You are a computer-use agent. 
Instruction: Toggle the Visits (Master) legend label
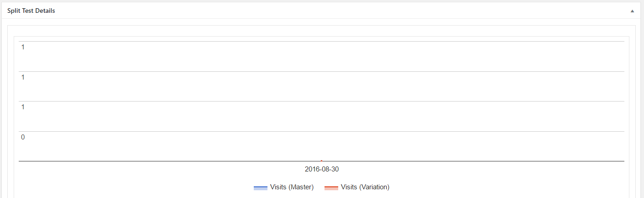(x=292, y=187)
